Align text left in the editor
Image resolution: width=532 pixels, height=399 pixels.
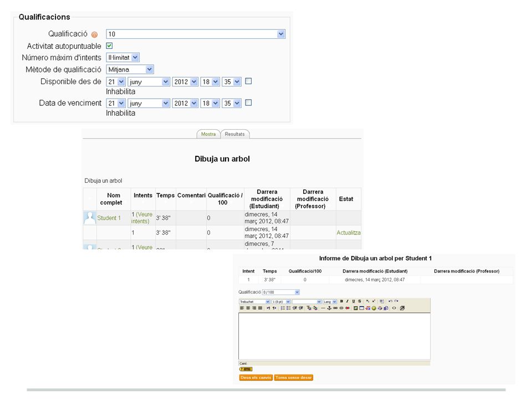click(x=242, y=308)
